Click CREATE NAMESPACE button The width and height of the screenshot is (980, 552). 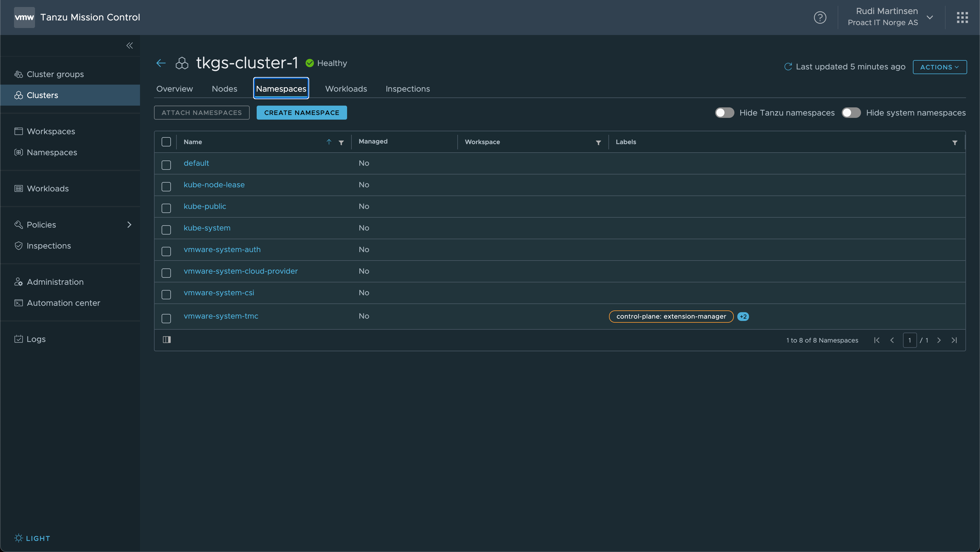pyautogui.click(x=302, y=113)
